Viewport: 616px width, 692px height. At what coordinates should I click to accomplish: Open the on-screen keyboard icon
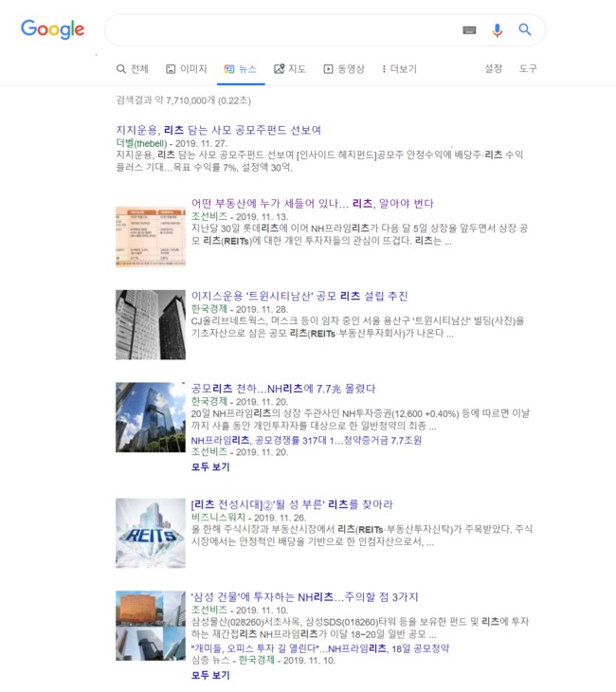pyautogui.click(x=469, y=30)
